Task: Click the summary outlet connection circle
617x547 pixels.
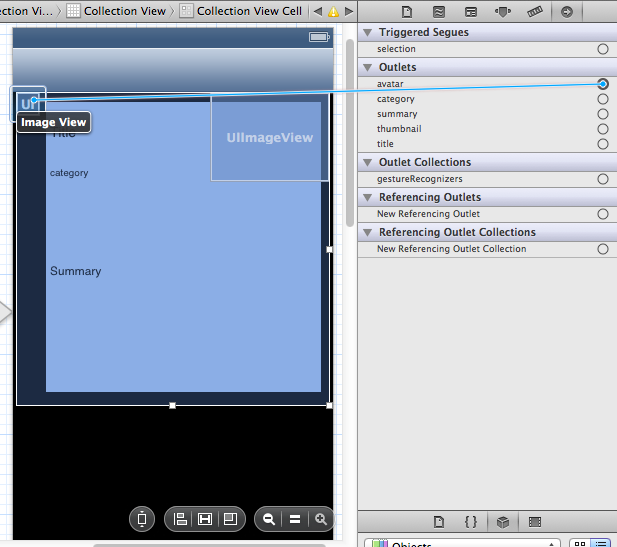Action: click(x=602, y=114)
